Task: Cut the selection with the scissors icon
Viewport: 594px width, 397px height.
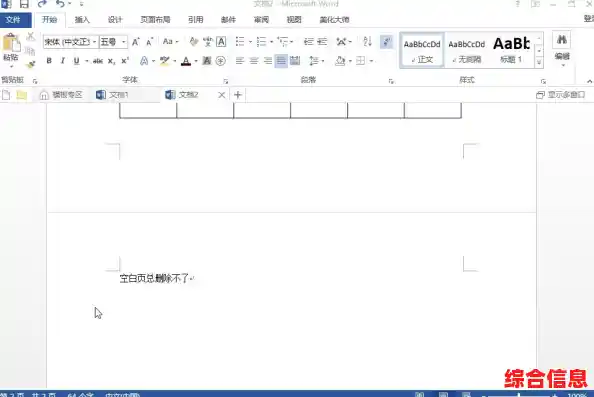Action: pos(30,36)
